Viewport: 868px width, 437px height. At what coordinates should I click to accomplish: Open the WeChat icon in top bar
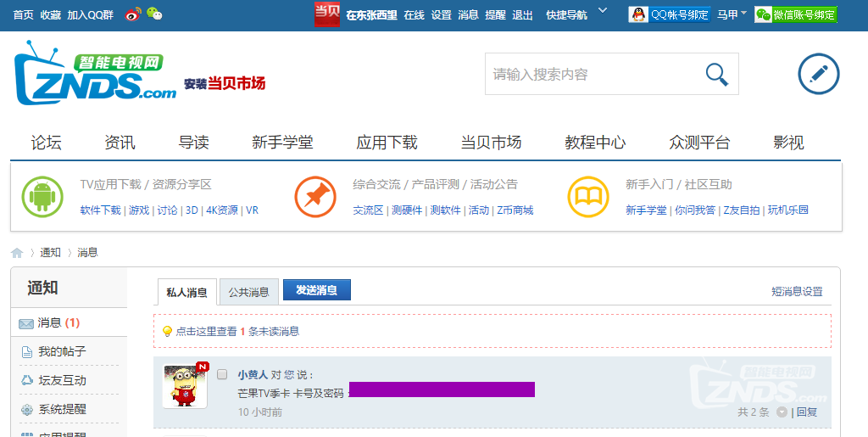point(154,14)
